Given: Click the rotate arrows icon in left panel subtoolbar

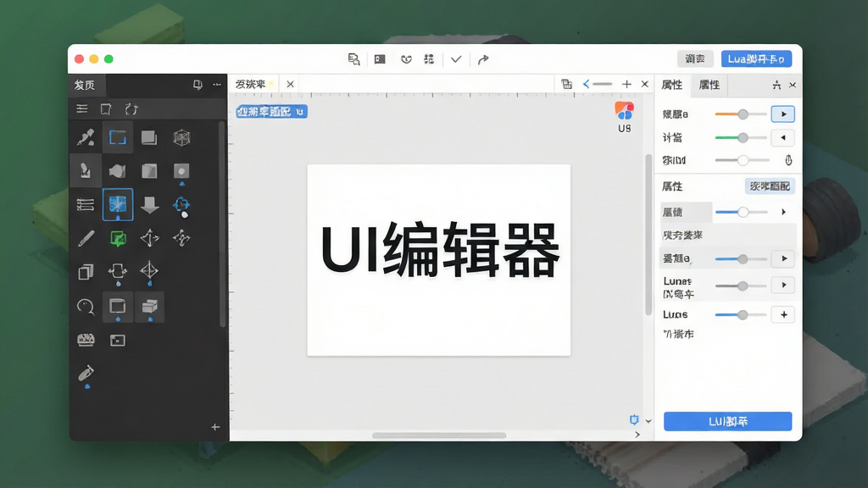Looking at the screenshot, I should 131,108.
